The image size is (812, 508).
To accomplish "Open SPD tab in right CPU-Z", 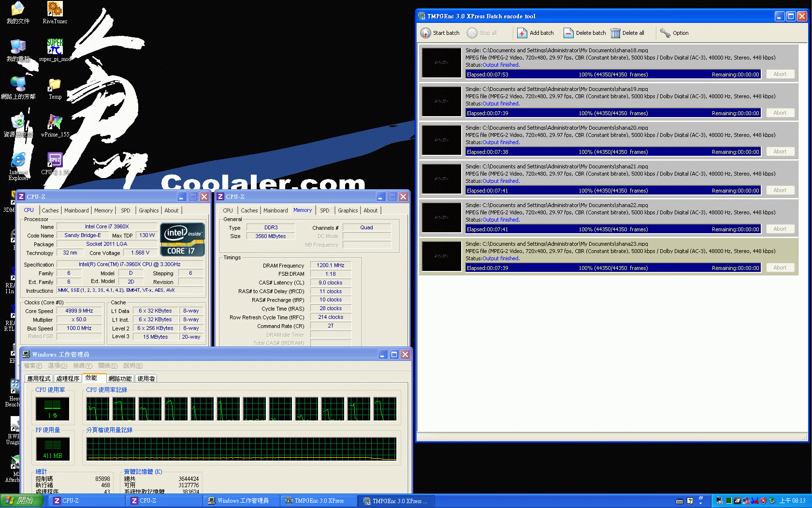I will coord(325,210).
